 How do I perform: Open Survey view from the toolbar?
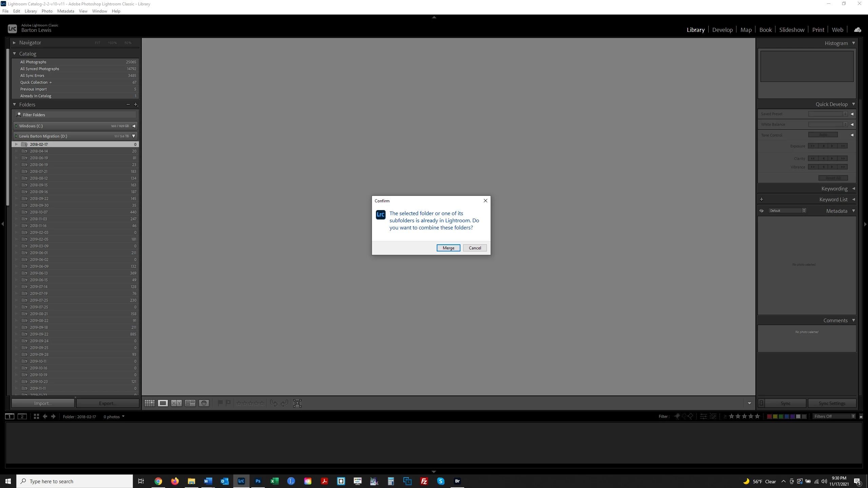190,403
